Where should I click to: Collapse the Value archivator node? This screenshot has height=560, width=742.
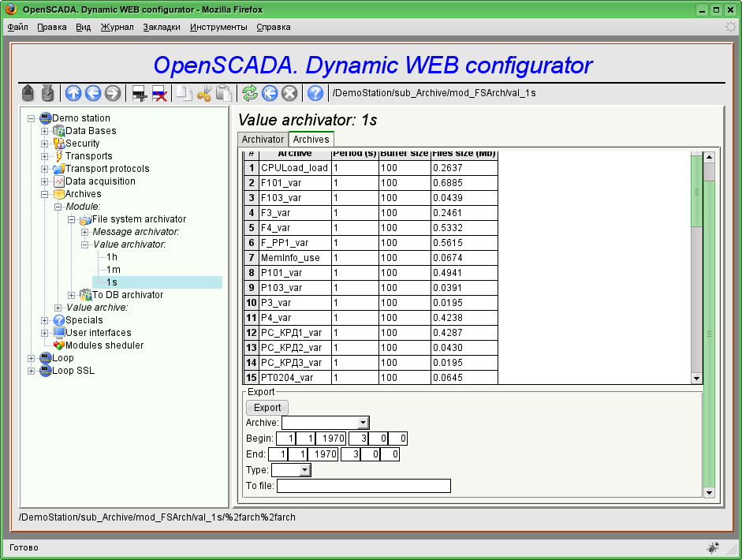click(x=84, y=245)
